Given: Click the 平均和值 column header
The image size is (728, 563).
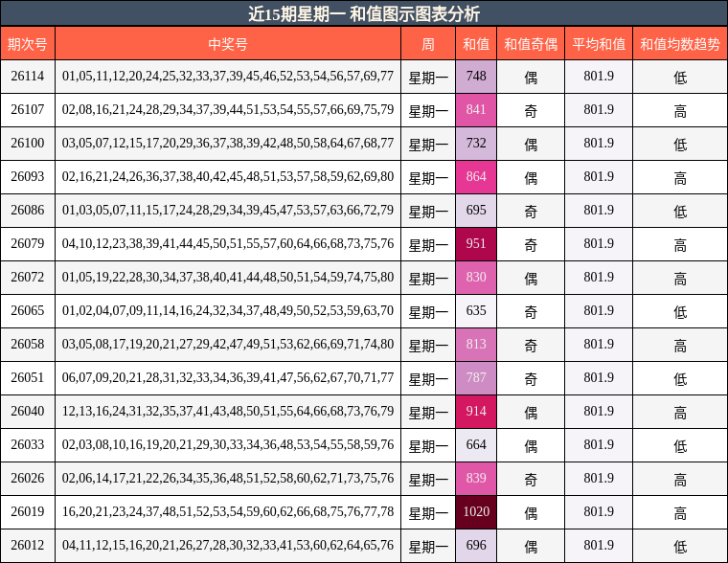Looking at the screenshot, I should [x=599, y=44].
